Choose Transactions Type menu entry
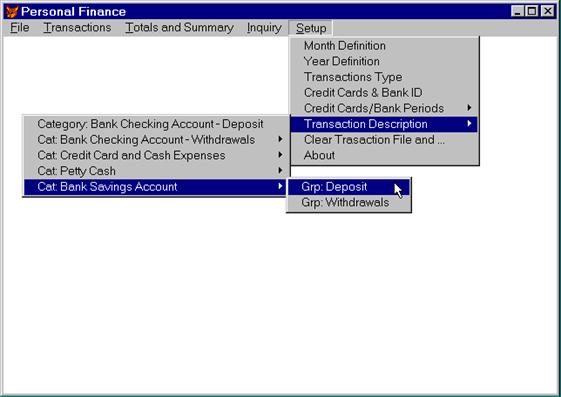 [385, 77]
